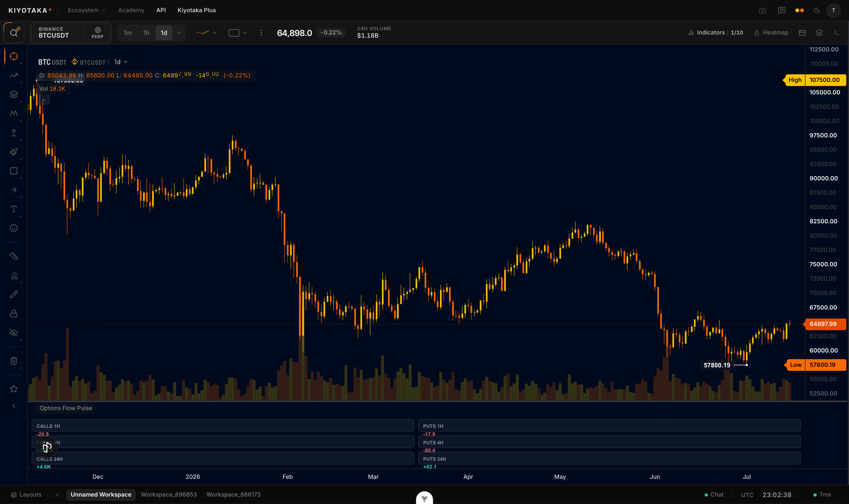
Task: Click the UTC timezone selector
Action: point(747,495)
